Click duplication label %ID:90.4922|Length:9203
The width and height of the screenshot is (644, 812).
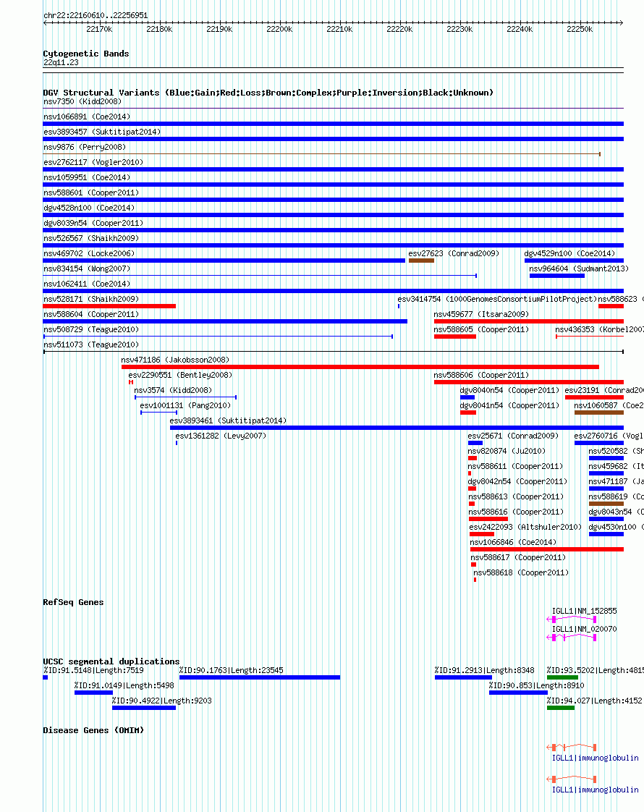click(162, 701)
